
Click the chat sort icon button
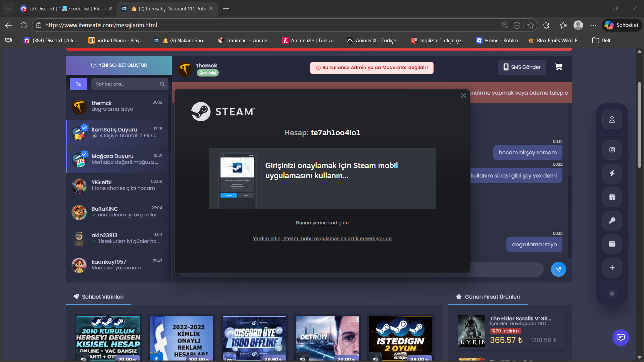click(x=78, y=84)
